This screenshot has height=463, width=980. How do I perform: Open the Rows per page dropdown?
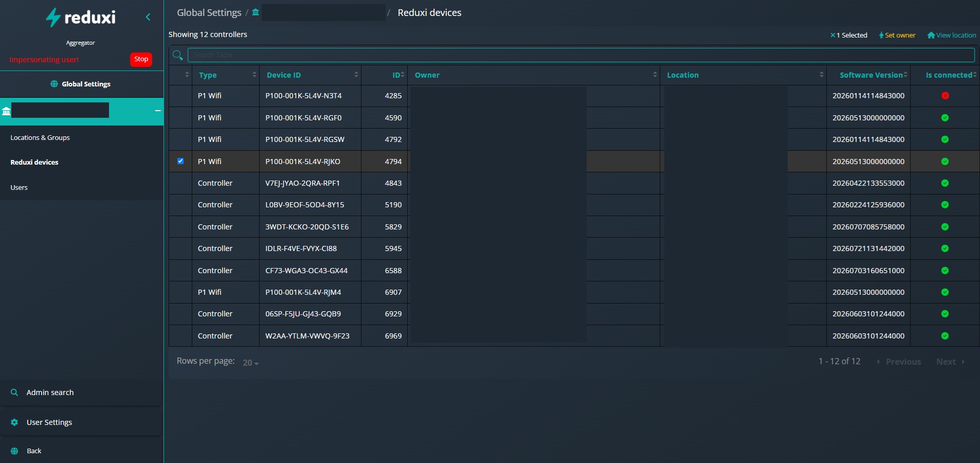250,363
